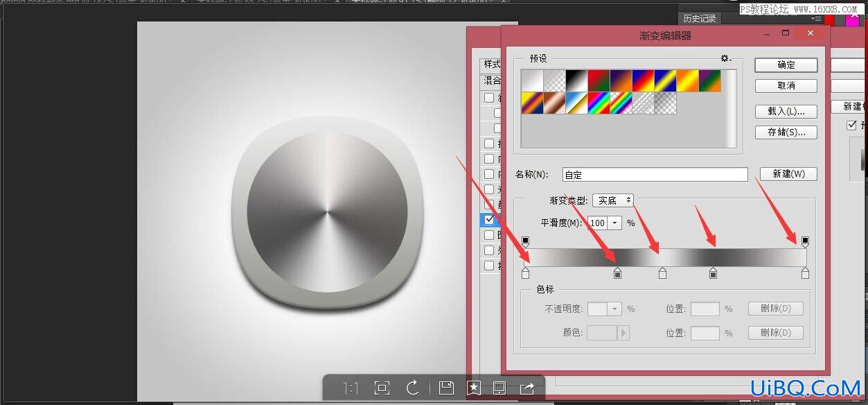Click the share arrow icon in viewer bar
The height and width of the screenshot is (405, 868).
coord(526,388)
